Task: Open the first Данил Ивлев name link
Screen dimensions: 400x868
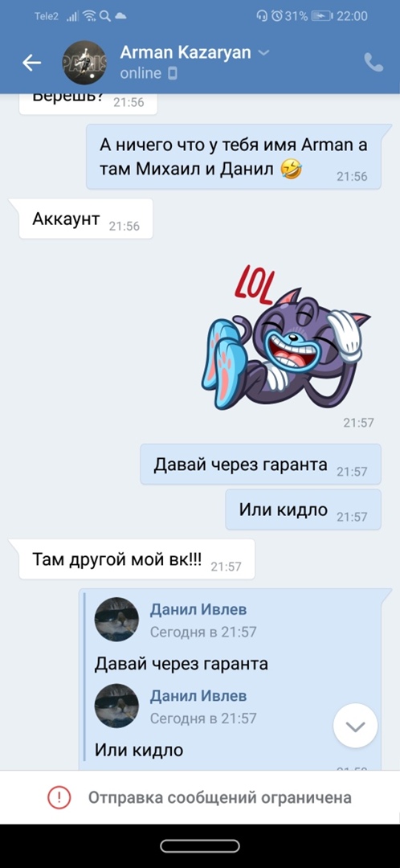Action: pyautogui.click(x=198, y=609)
